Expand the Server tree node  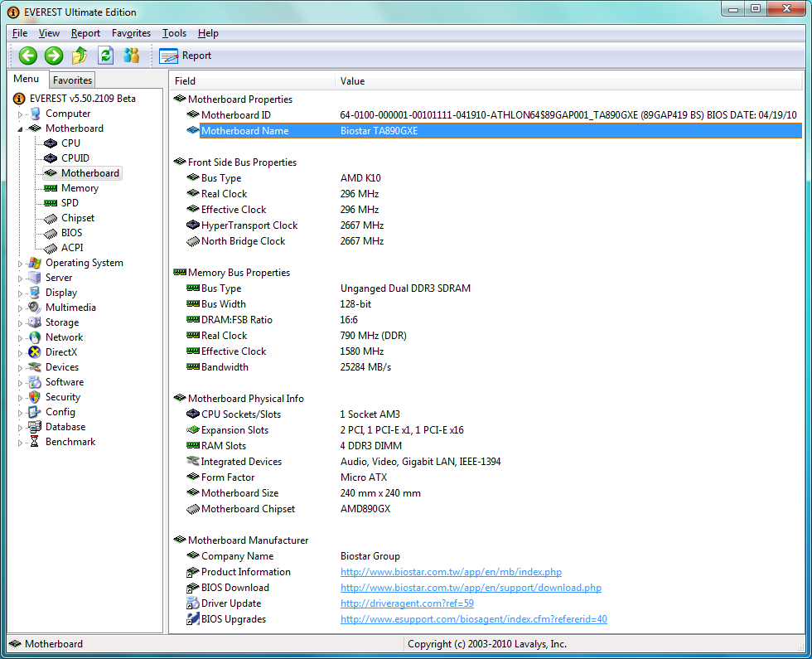click(20, 279)
